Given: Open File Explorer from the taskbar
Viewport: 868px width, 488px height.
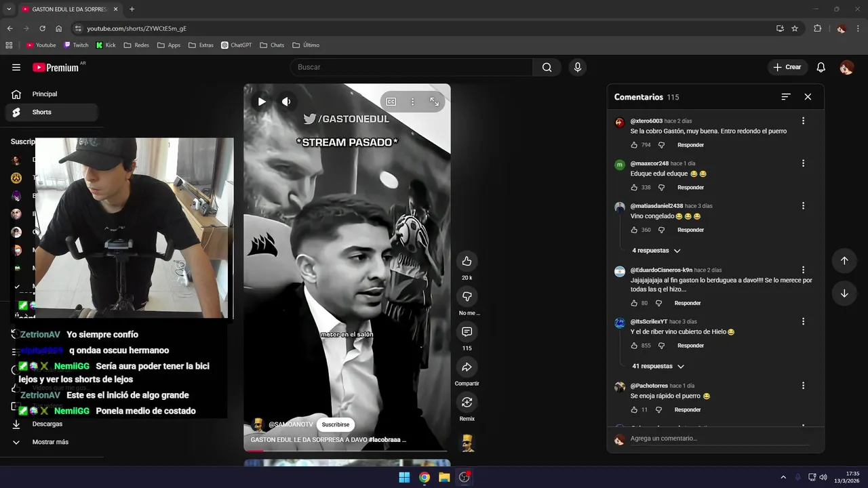Looking at the screenshot, I should coord(444,477).
